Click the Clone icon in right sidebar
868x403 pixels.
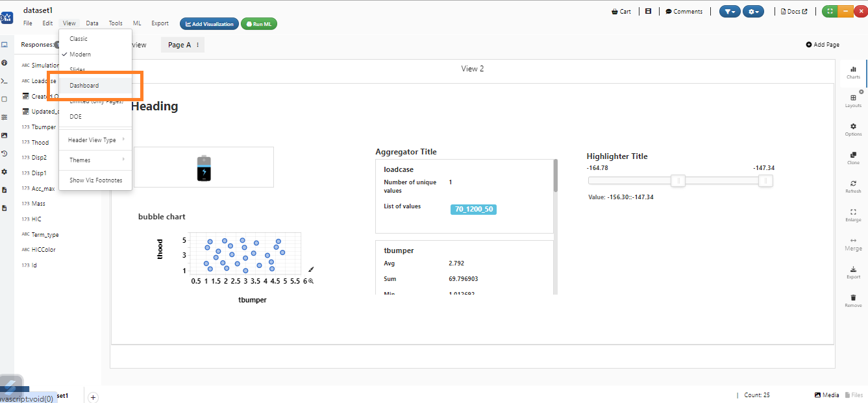point(853,154)
